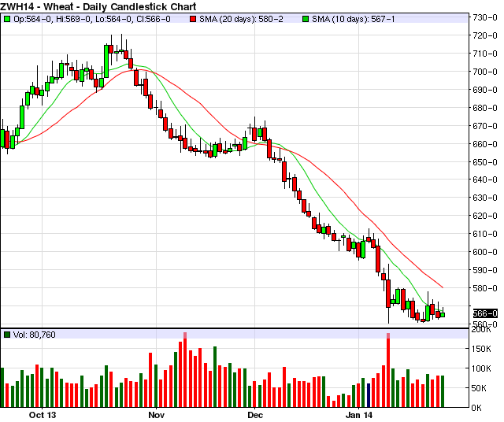
Task: Click the last green candlestick near 566-0
Action: (x=443, y=315)
